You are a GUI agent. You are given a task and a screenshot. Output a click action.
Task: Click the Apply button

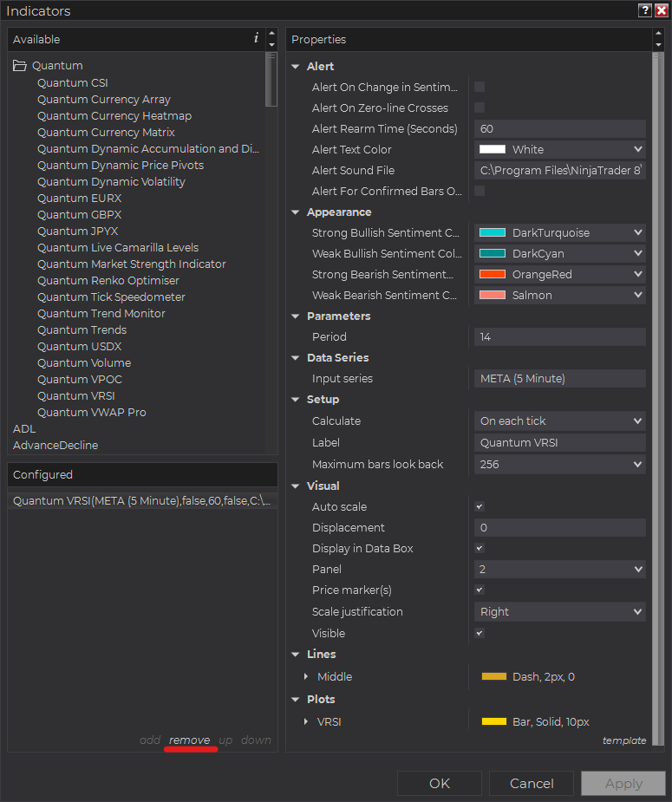click(x=623, y=783)
